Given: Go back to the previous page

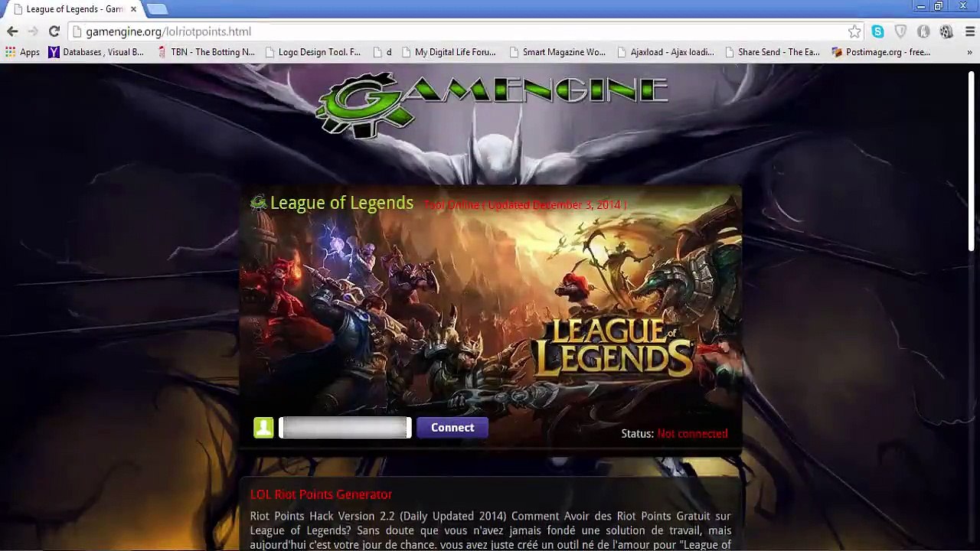Looking at the screenshot, I should [12, 31].
